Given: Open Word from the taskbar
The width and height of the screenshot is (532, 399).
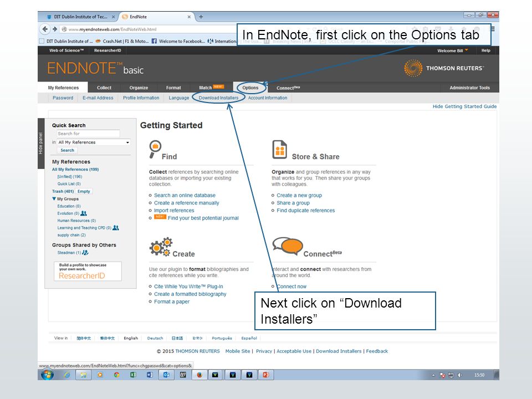Looking at the screenshot, I should point(150,375).
